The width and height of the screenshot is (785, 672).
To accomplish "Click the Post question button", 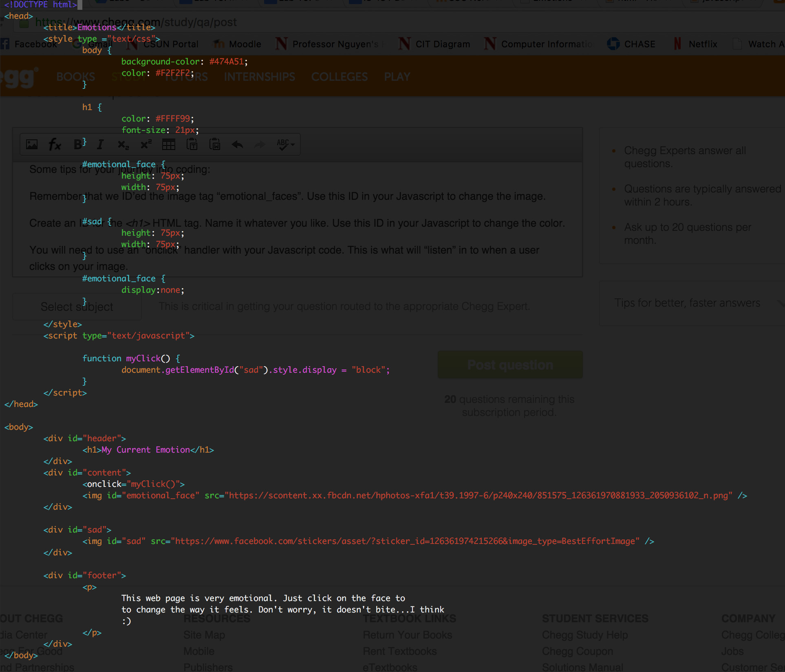I will tap(510, 365).
